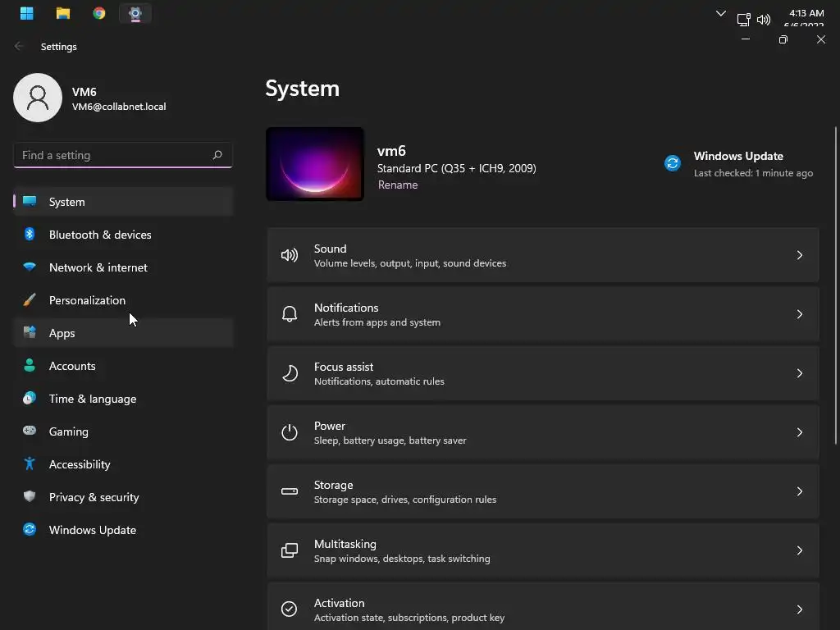Click the Privacy shield icon
The height and width of the screenshot is (630, 840).
tap(30, 496)
